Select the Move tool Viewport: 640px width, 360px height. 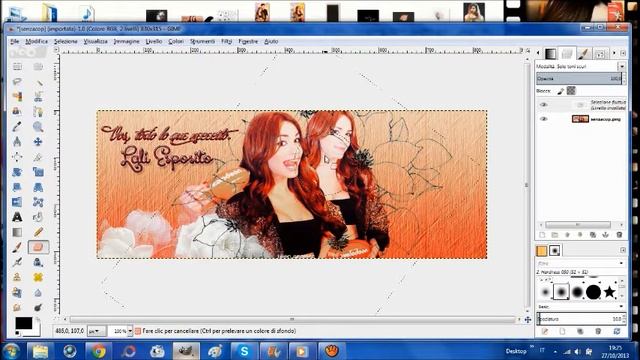[38, 142]
